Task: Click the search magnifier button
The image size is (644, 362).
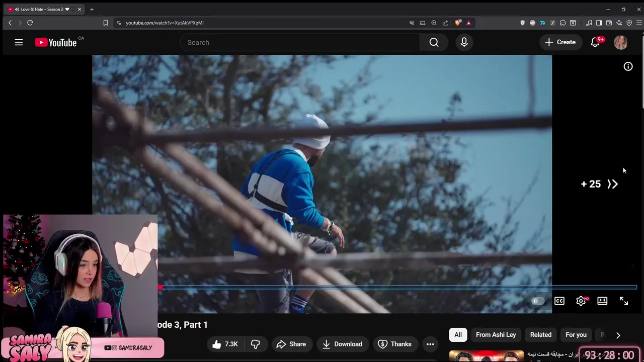Action: (434, 42)
